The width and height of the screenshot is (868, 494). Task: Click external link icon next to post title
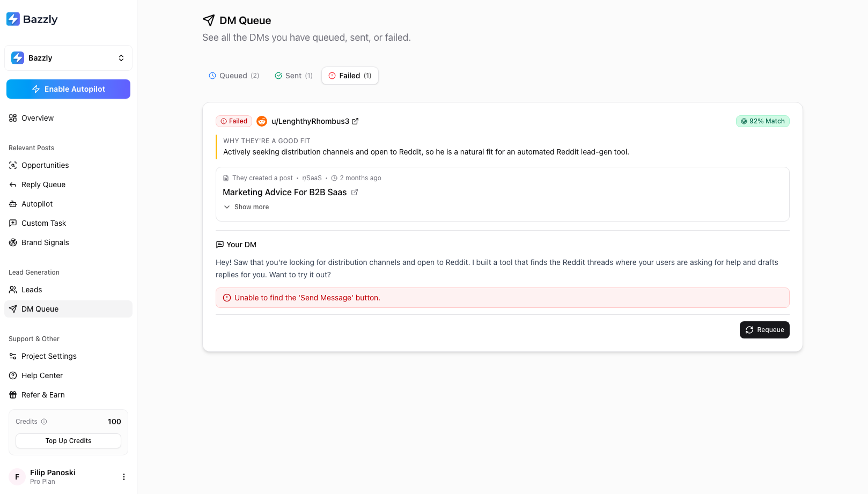tap(355, 192)
